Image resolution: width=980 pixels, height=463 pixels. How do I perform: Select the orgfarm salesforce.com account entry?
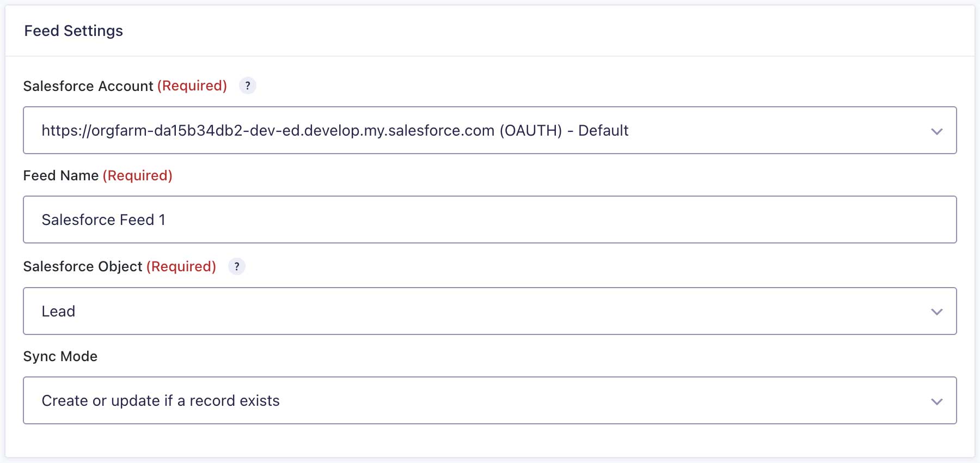[x=335, y=130]
